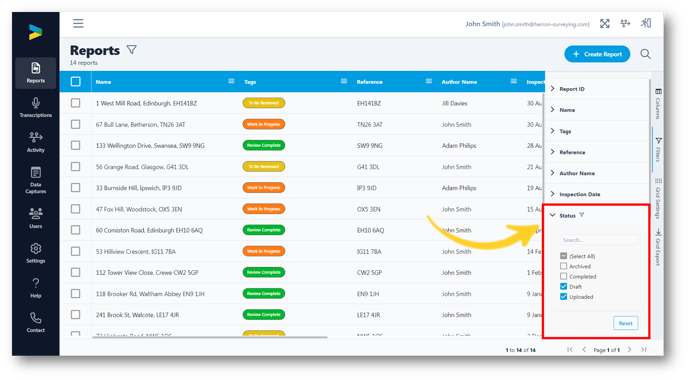
Task: Open the Grid Export side tab
Action: click(x=658, y=248)
